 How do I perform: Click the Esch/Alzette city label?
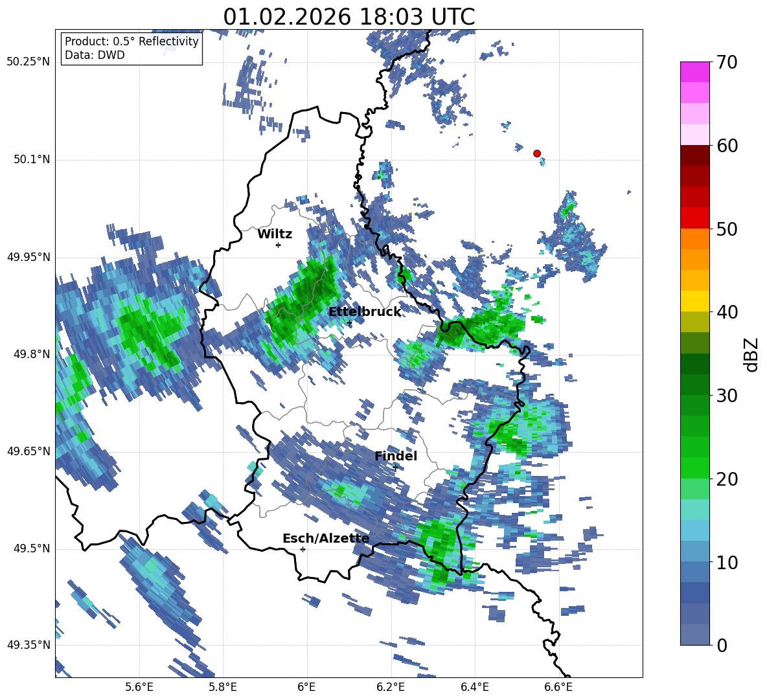pyautogui.click(x=326, y=538)
